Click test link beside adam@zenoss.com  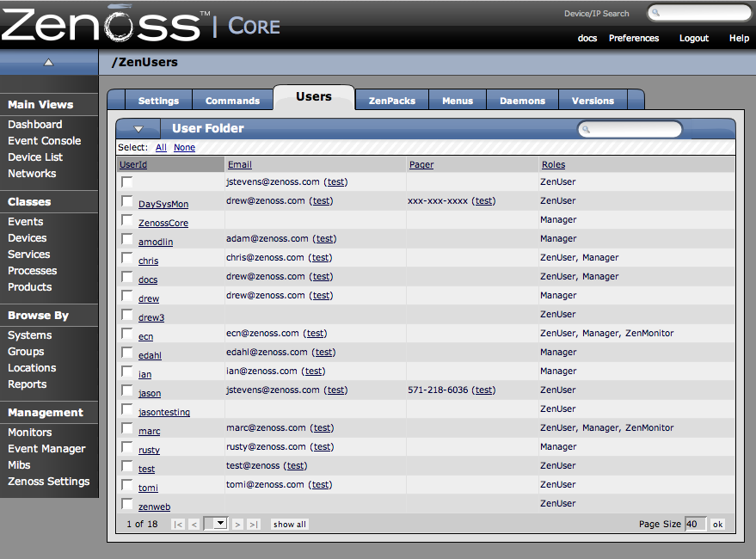point(324,239)
